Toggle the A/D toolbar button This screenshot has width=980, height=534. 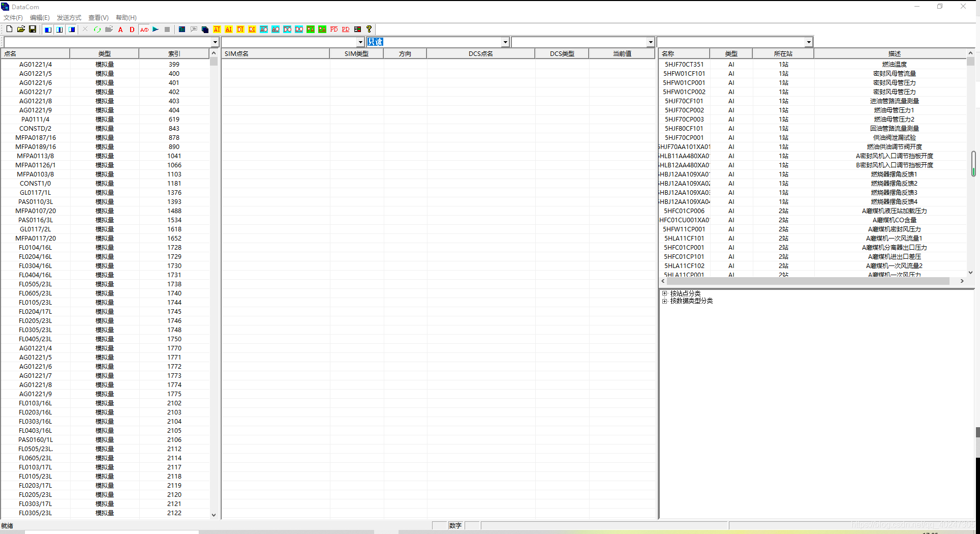pos(144,29)
